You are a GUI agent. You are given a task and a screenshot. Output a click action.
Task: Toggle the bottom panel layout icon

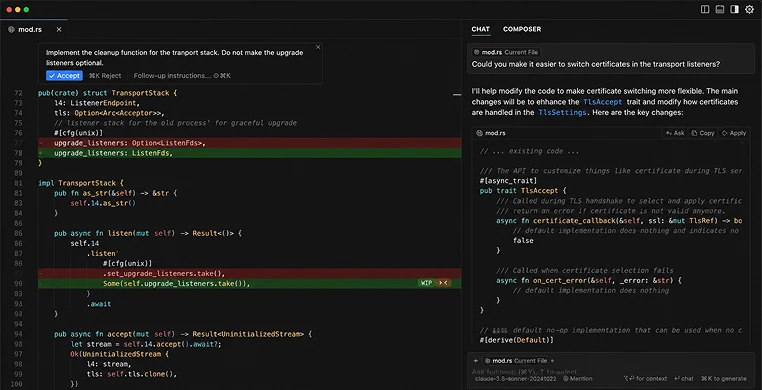[x=720, y=9]
